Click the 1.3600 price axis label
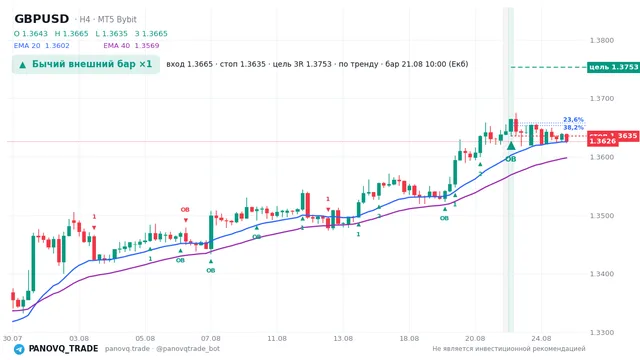Image resolution: width=640 pixels, height=360 pixels. coord(602,157)
